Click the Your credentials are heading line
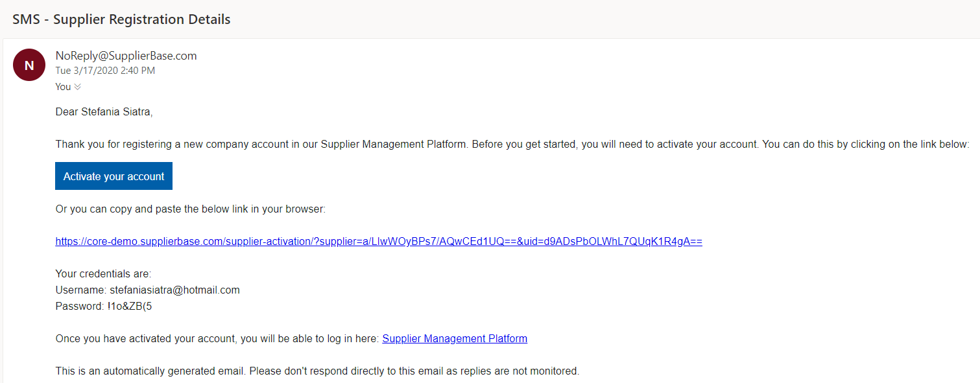This screenshot has height=383, width=980. (x=103, y=274)
